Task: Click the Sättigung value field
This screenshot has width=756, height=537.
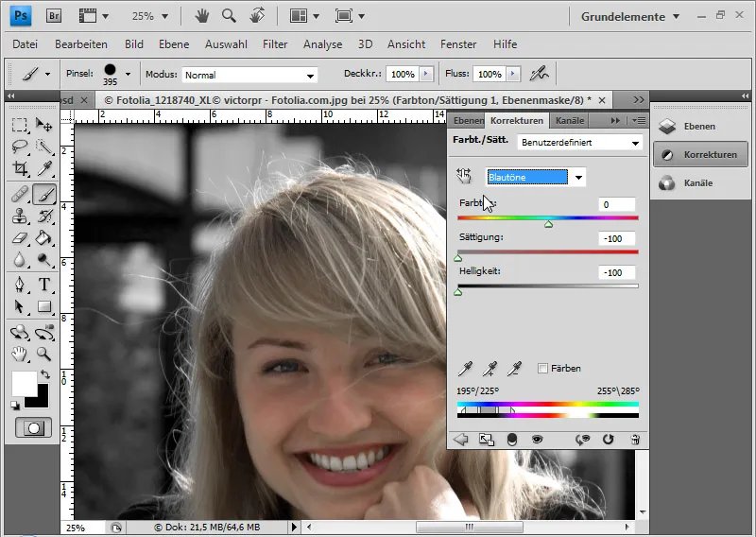Action: tap(617, 238)
